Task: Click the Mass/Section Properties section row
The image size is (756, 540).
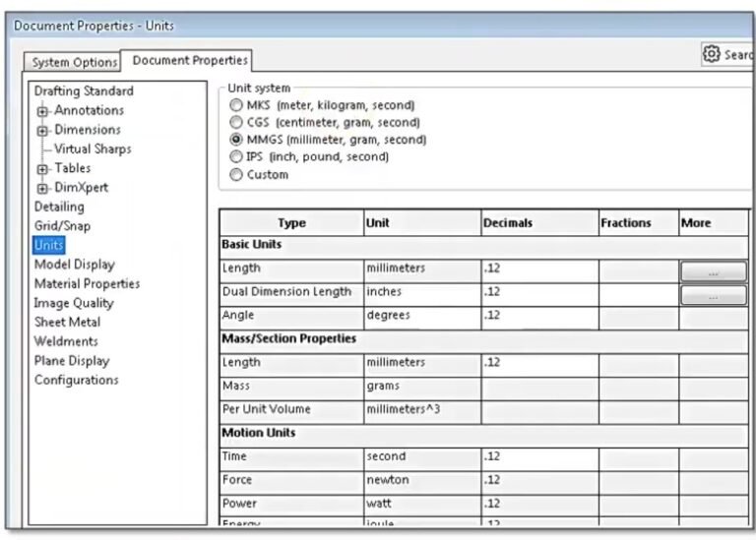Action: 484,342
